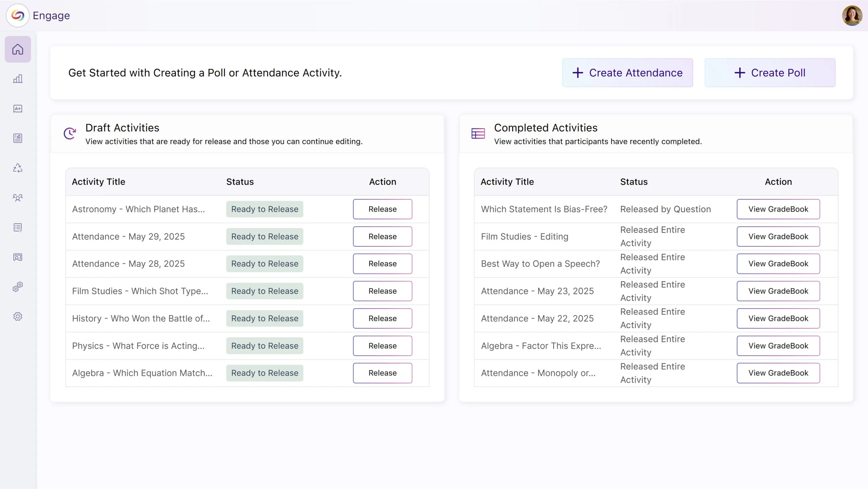
Task: Click the recycle arrows sidebar icon
Action: point(18,168)
